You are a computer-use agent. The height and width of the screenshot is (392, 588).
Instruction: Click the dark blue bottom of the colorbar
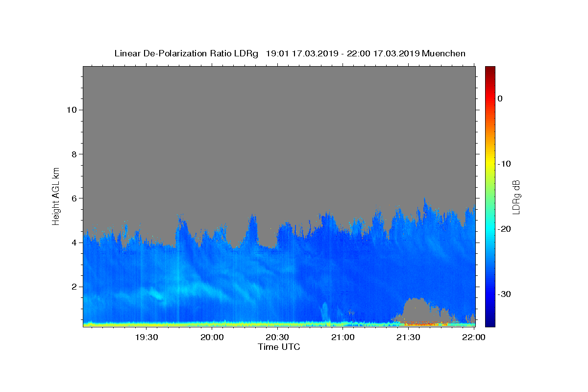point(490,321)
